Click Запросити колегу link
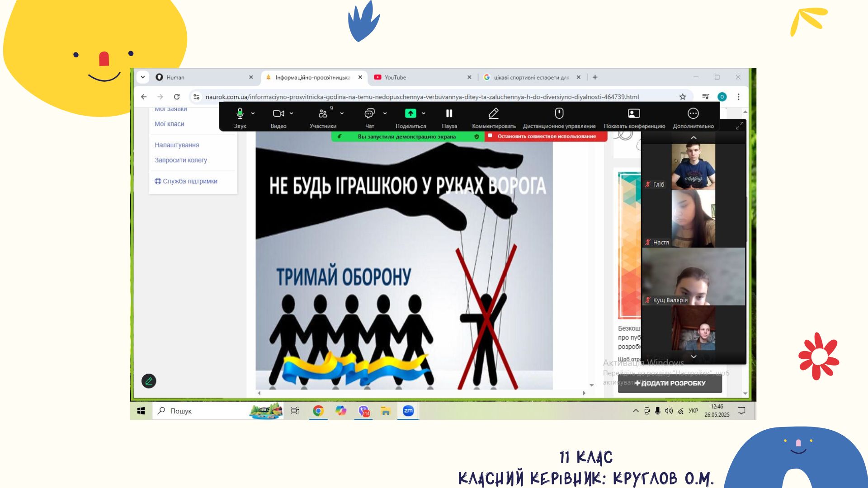Image resolution: width=868 pixels, height=488 pixels. tap(181, 160)
